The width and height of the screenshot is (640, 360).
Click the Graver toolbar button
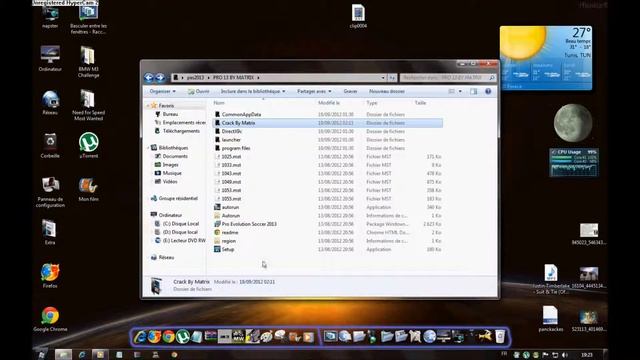(350, 91)
